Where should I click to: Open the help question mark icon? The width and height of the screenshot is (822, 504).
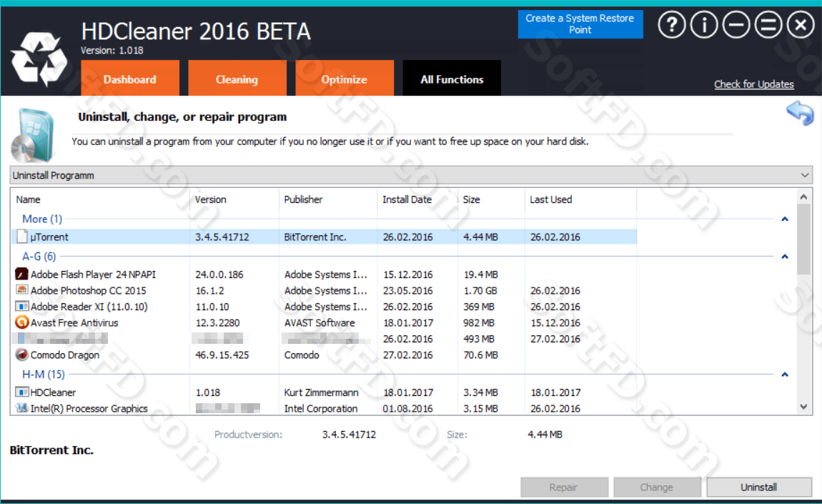pos(672,24)
